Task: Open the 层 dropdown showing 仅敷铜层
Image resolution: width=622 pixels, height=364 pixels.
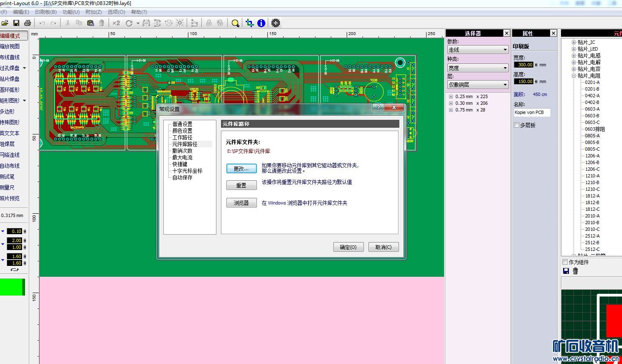Action: (477, 85)
